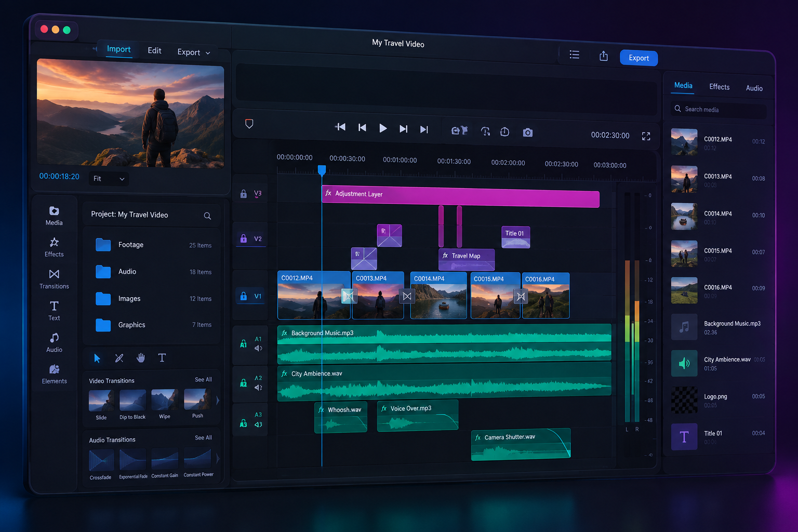The height and width of the screenshot is (532, 798).
Task: Select the hand pan tool
Action: coord(141,357)
